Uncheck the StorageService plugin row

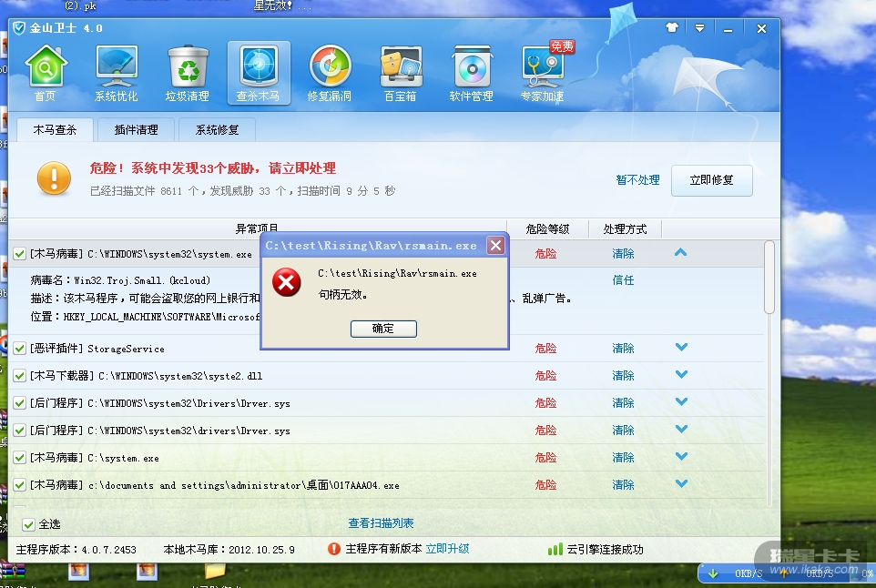click(19, 349)
